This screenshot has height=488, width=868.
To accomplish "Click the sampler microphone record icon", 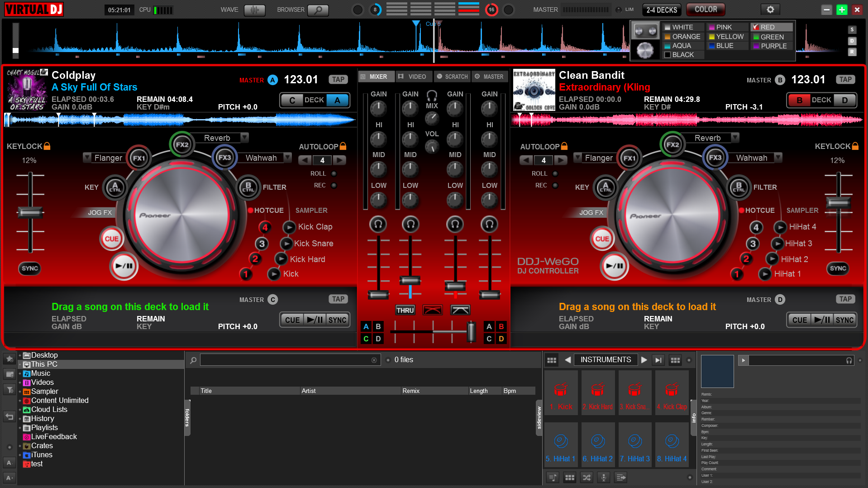I will point(603,477).
